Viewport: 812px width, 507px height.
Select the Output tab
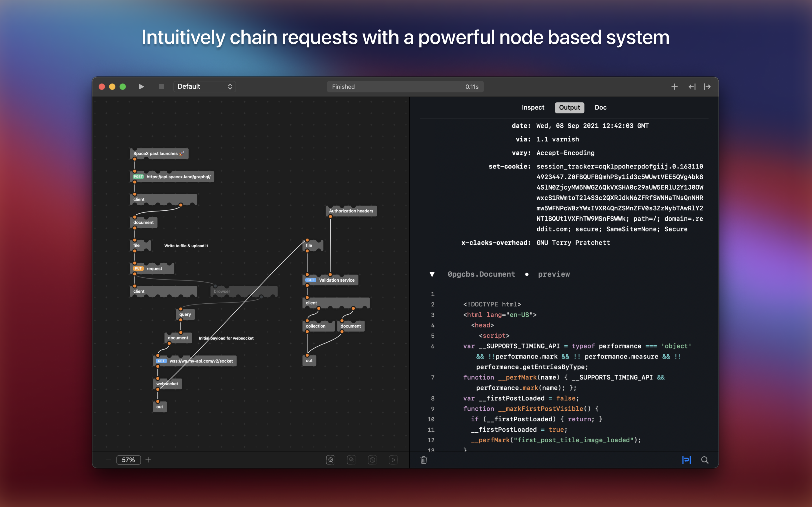pos(569,108)
